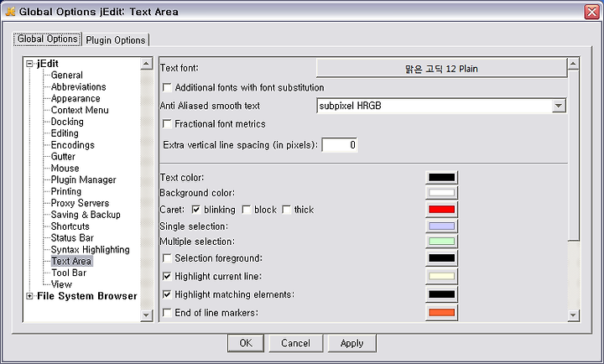Select Status Bar in the tree
Viewport: 604px width, 364px height.
(72, 237)
